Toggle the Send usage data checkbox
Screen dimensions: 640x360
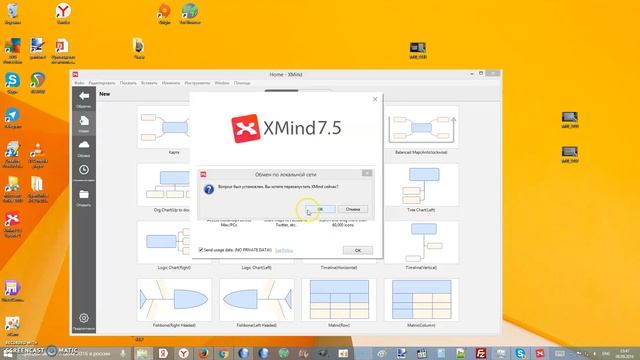tap(201, 250)
